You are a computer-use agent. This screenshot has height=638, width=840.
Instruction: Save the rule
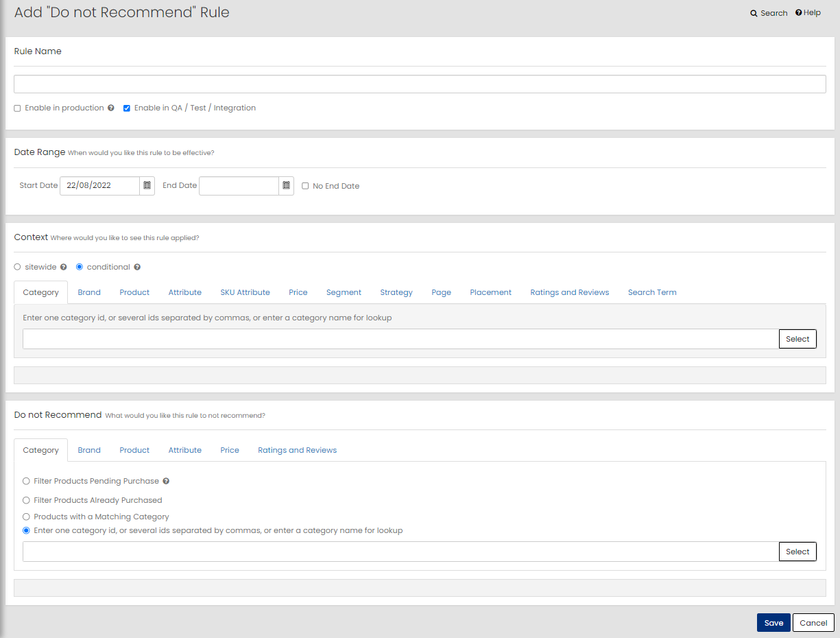773,623
